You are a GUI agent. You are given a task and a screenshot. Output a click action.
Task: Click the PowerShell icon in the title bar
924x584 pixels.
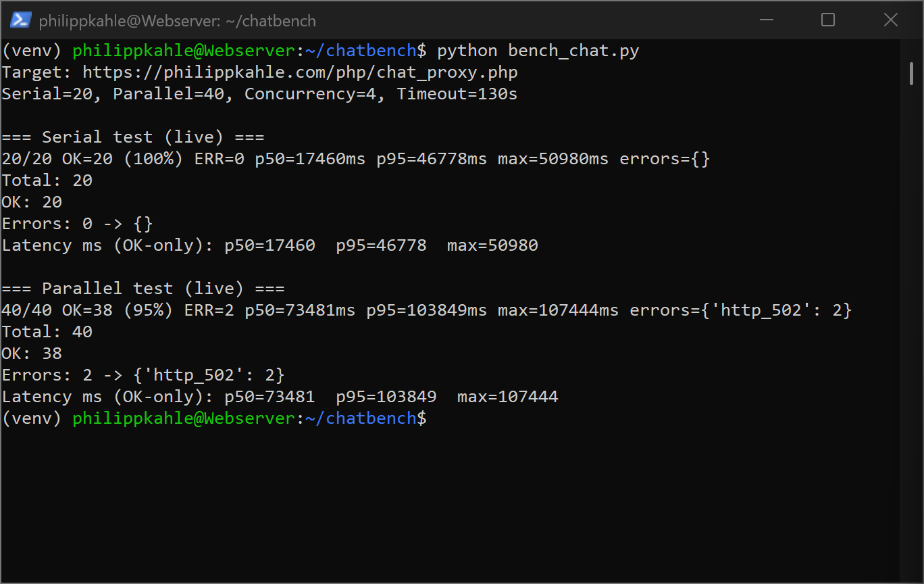(20, 20)
